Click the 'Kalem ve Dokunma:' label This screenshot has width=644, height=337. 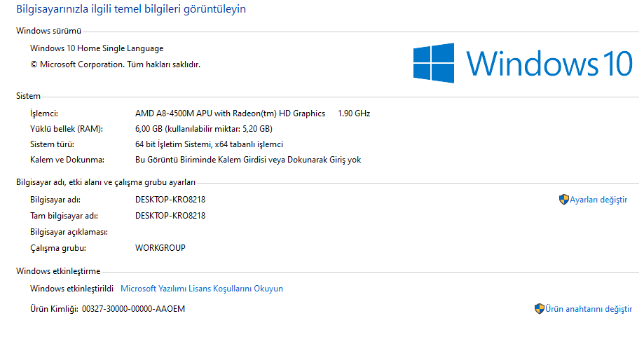click(x=67, y=160)
